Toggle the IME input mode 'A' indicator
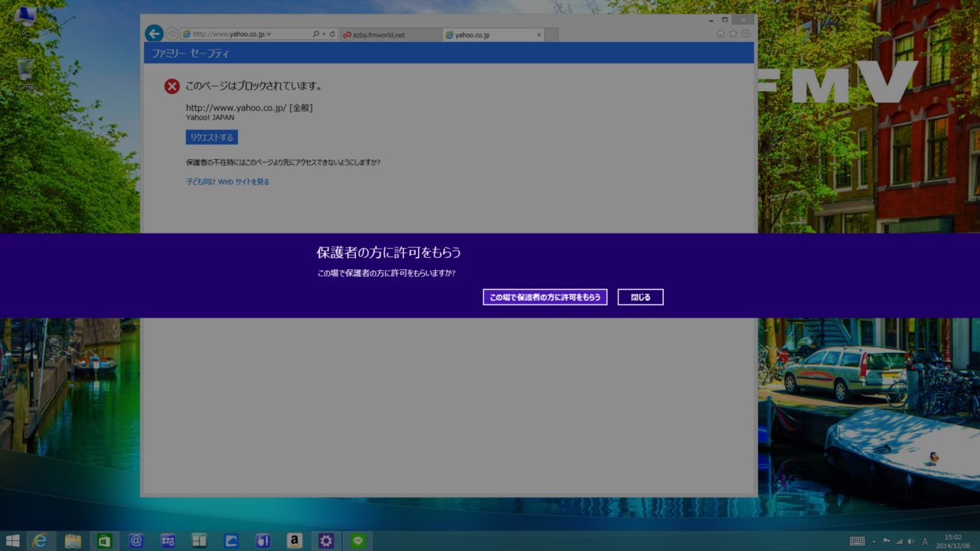The image size is (980, 551). coord(925,541)
